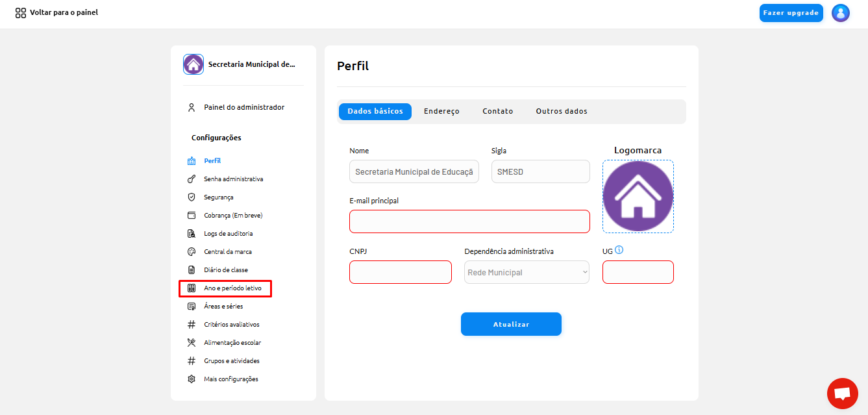The image size is (868, 415).
Task: Click the Atualizar button
Action: pos(511,324)
